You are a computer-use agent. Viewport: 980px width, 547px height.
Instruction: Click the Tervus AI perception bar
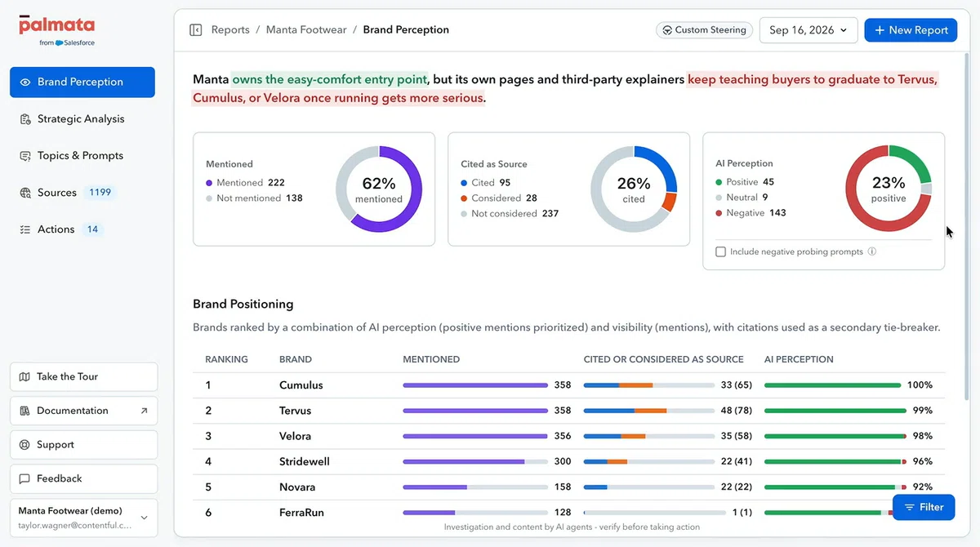835,411
